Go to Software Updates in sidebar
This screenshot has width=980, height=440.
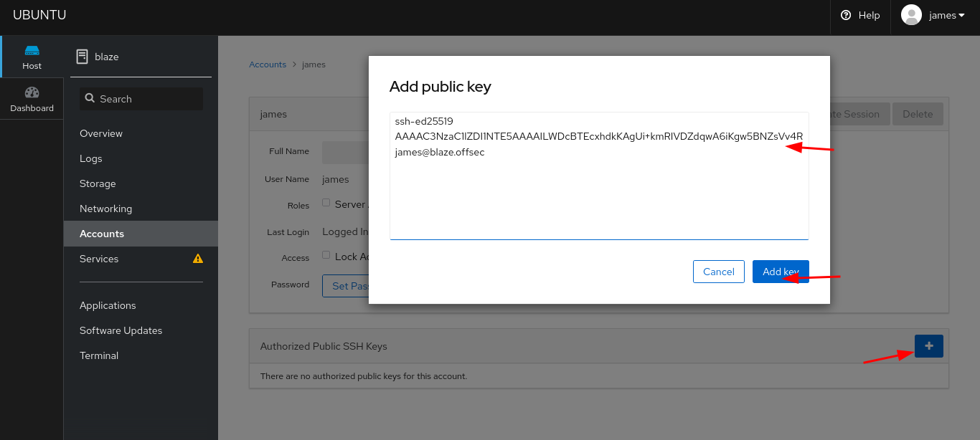[x=121, y=330]
